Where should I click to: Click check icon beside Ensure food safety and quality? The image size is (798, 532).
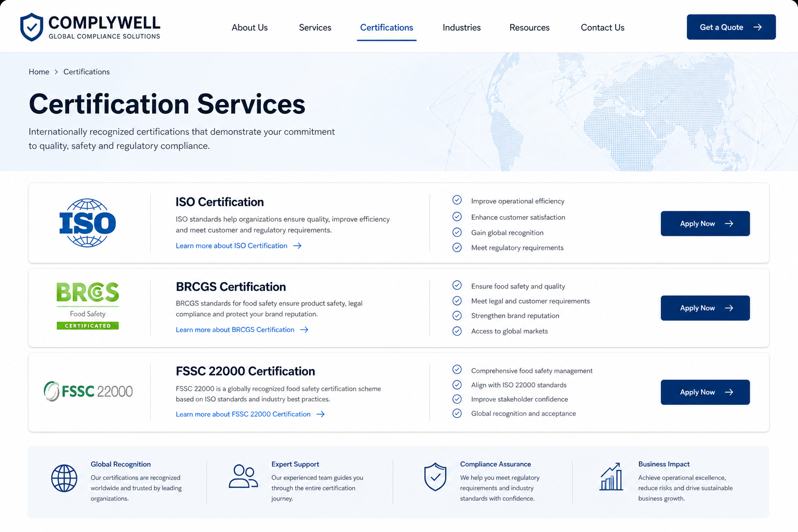457,285
